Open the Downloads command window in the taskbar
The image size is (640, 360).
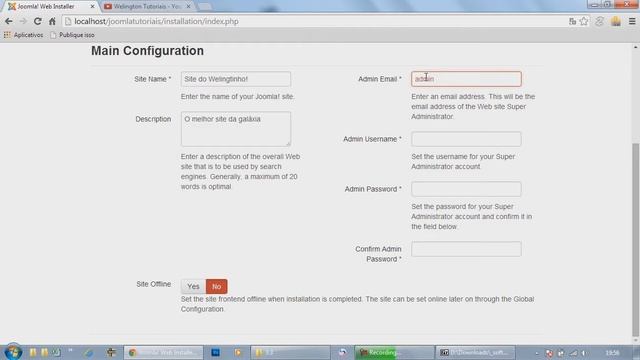pos(476,352)
